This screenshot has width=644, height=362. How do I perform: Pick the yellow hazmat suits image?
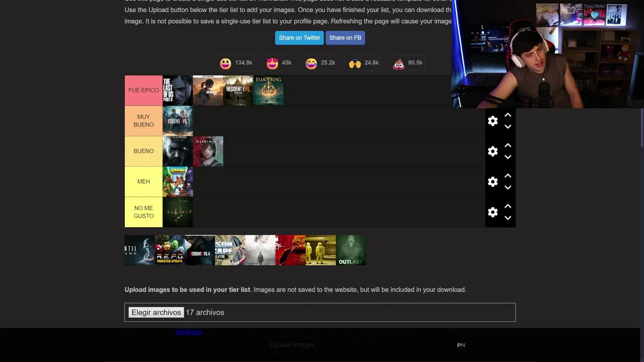point(320,250)
